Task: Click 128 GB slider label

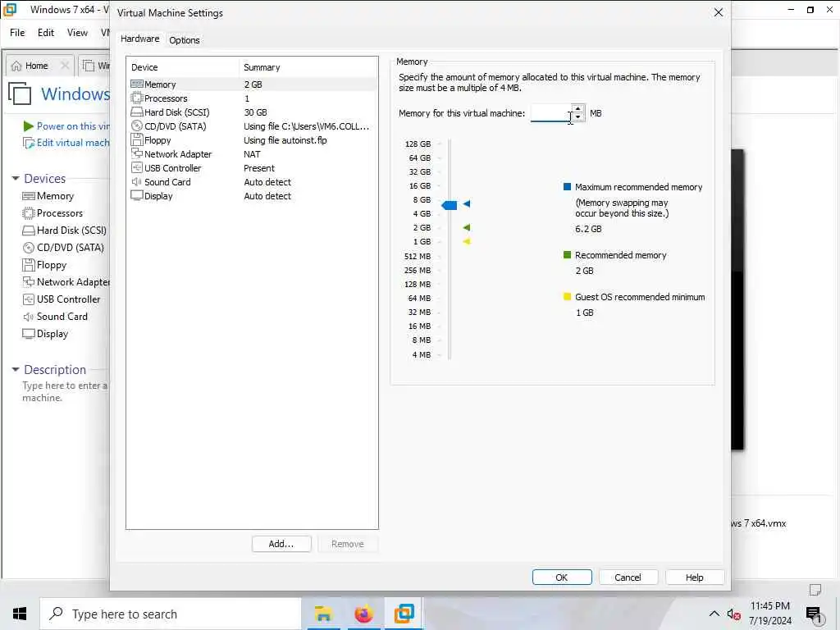Action: pyautogui.click(x=418, y=144)
